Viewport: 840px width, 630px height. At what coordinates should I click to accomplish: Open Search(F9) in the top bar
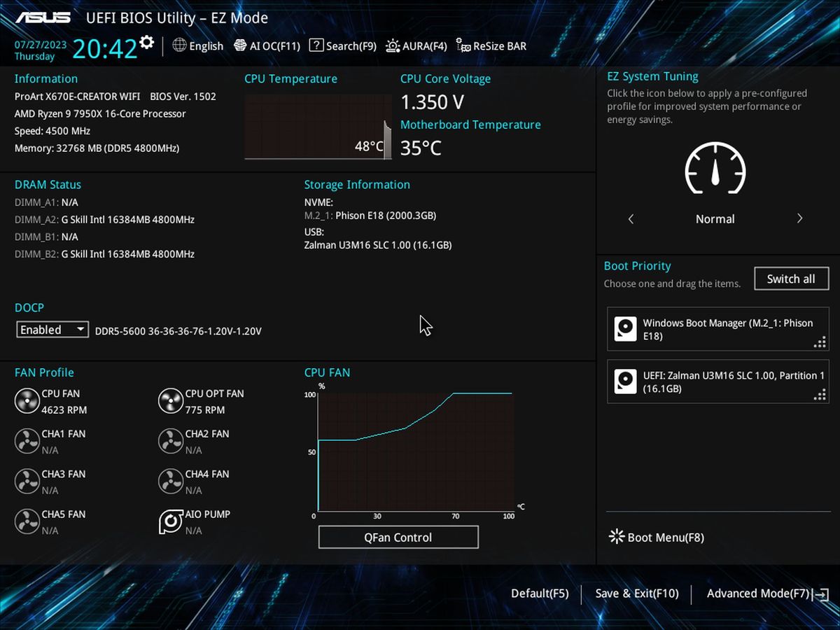[342, 45]
